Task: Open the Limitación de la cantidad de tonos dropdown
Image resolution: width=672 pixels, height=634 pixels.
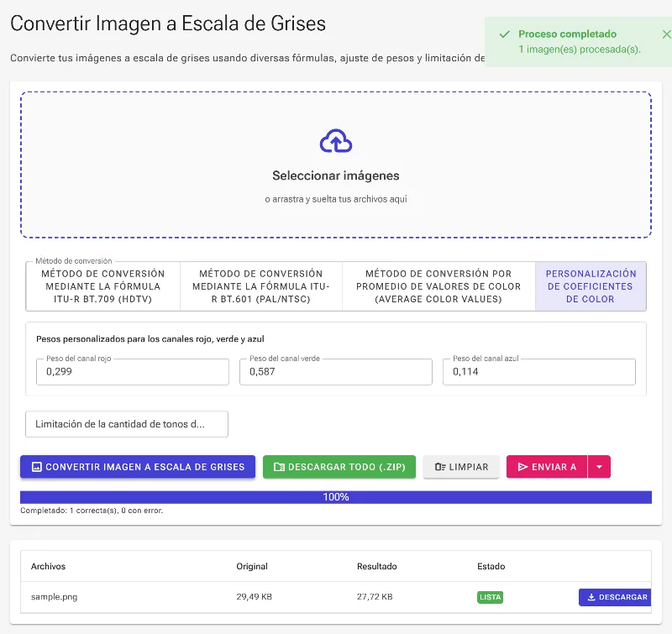Action: pos(127,424)
